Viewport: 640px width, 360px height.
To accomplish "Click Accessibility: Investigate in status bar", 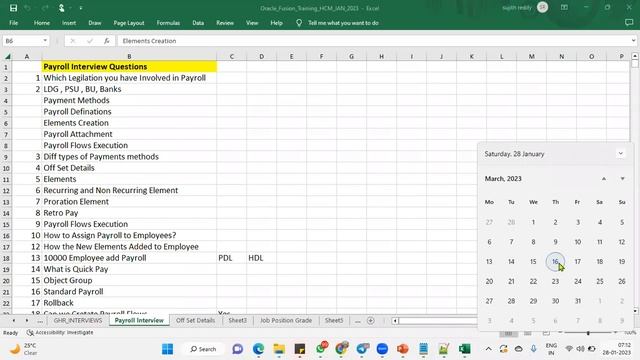I will click(60, 333).
